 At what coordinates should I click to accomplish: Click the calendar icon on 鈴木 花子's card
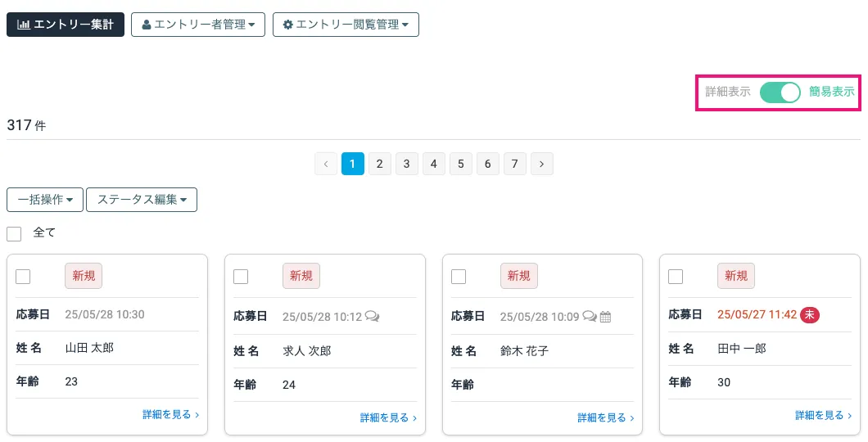(606, 317)
